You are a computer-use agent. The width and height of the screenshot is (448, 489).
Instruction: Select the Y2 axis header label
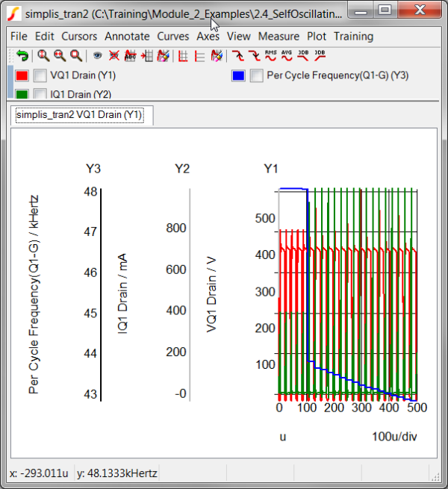182,169
